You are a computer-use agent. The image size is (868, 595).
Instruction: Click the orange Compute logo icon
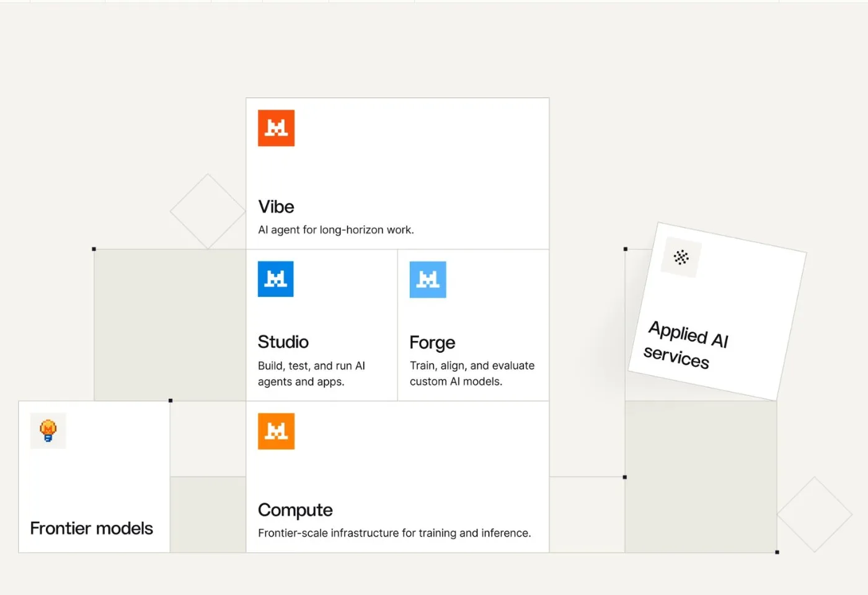tap(276, 431)
